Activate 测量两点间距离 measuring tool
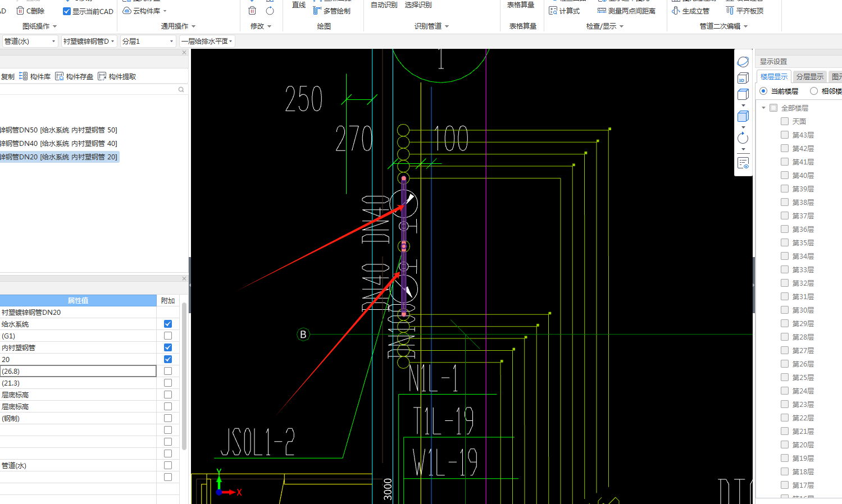Screen dimensions: 842x504 (x=626, y=11)
